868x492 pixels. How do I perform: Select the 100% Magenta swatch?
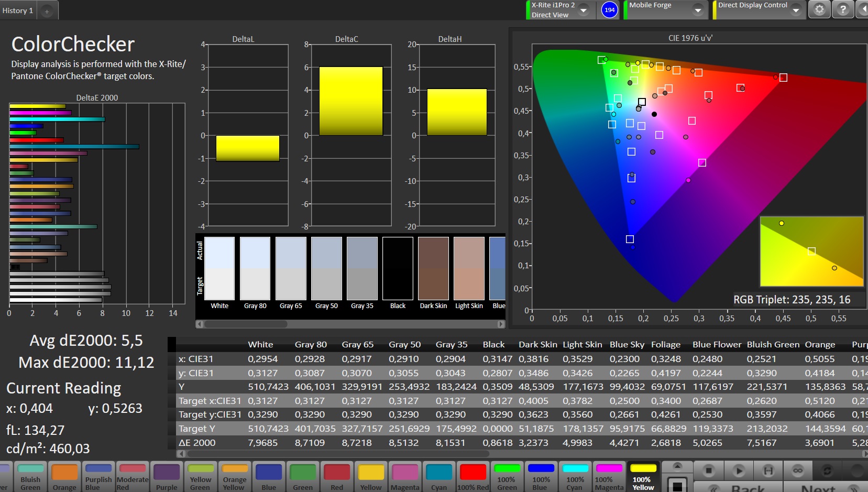609,477
